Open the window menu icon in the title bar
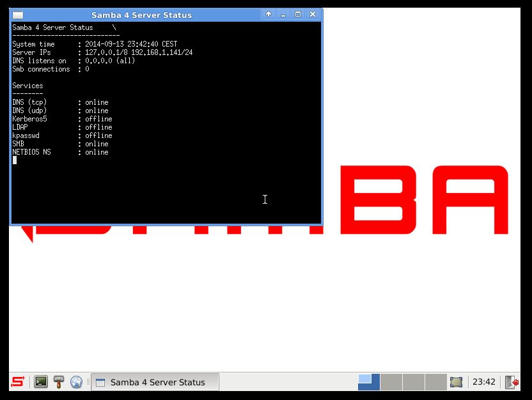532x400 pixels. click(18, 15)
